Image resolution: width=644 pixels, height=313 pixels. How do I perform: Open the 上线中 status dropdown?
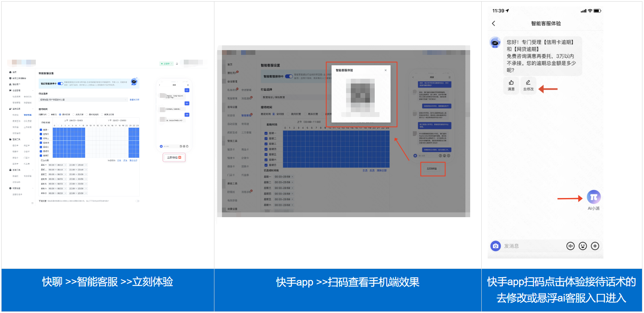167,64
